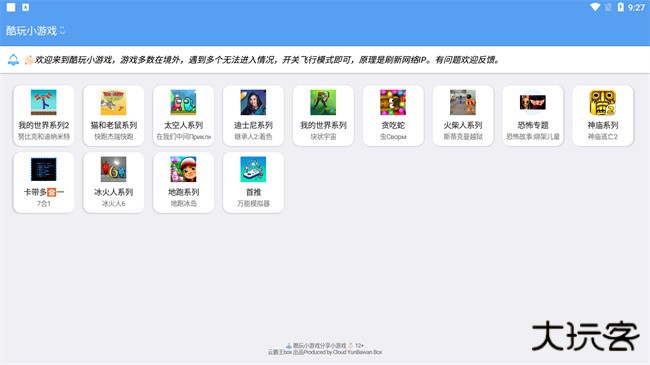This screenshot has width=650, height=365.
Task: Tap the 恐怖专题 horror icon
Action: (x=533, y=102)
